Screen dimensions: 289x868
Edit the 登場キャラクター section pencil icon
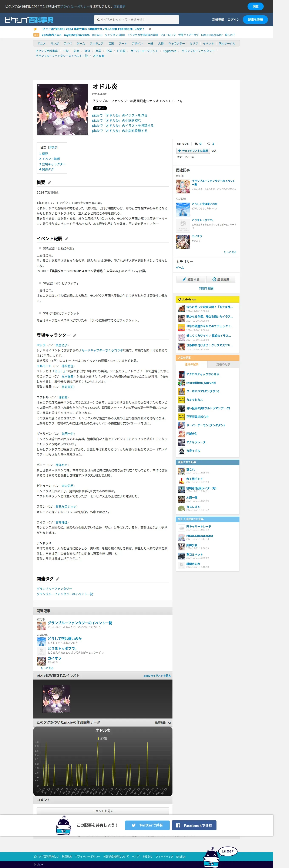pos(75,335)
